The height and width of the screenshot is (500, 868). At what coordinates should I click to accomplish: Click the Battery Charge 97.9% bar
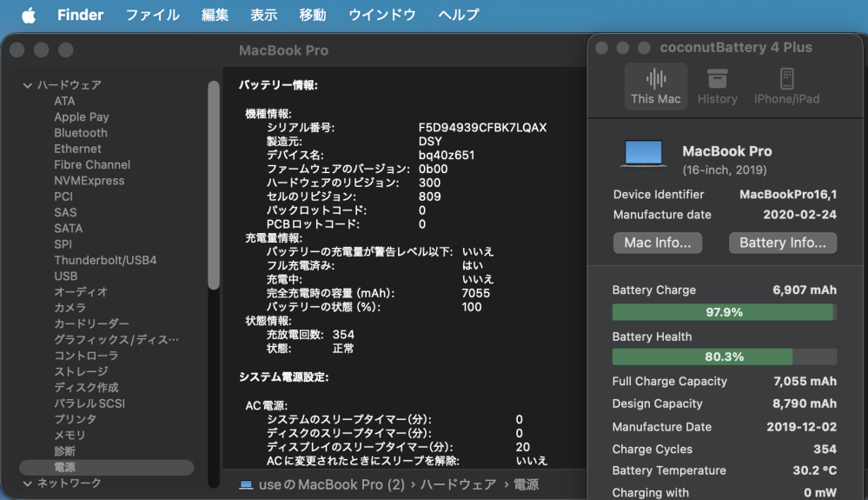tap(724, 312)
